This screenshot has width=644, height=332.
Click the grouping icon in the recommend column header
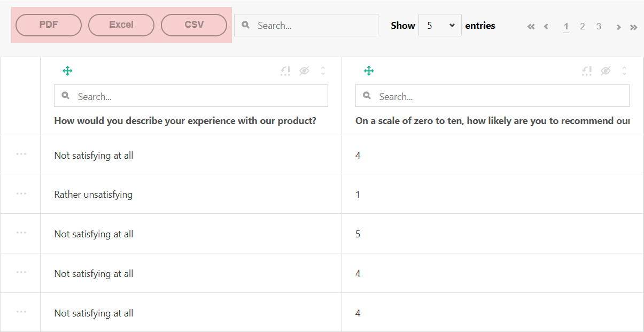(x=587, y=71)
